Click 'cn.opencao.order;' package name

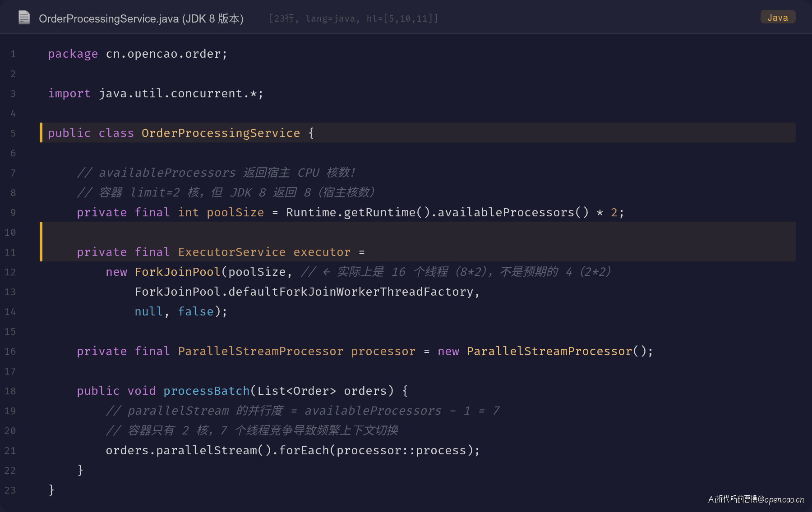[166, 54]
